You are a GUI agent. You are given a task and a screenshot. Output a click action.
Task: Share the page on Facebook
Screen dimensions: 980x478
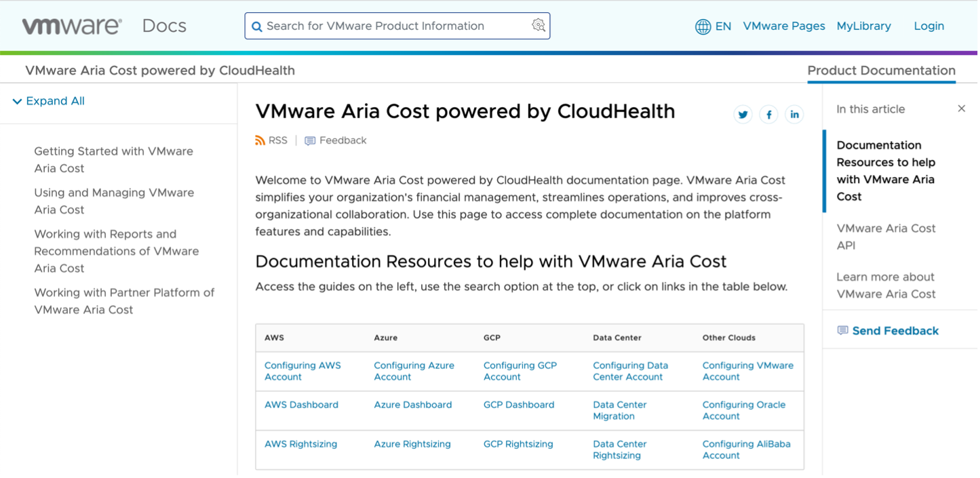[768, 114]
